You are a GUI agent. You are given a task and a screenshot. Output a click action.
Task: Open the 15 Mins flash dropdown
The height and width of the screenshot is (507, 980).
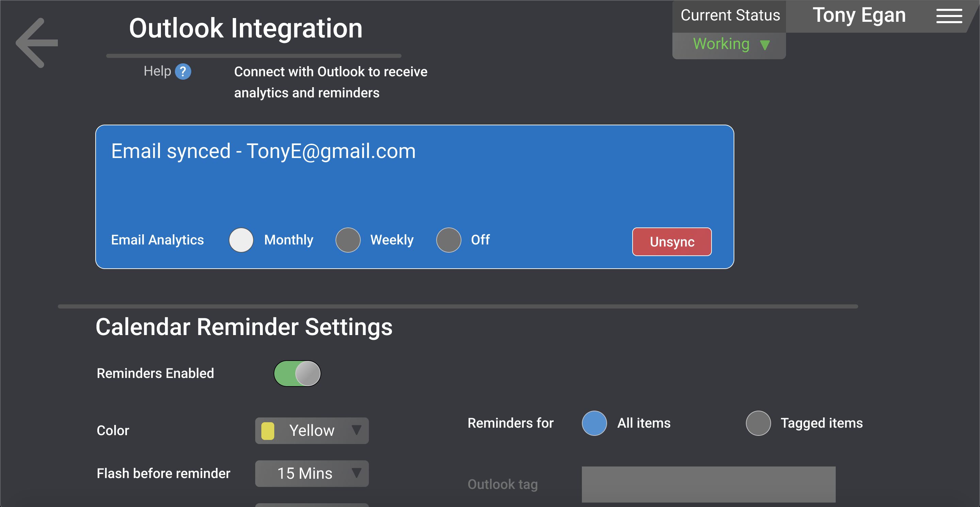tap(312, 474)
